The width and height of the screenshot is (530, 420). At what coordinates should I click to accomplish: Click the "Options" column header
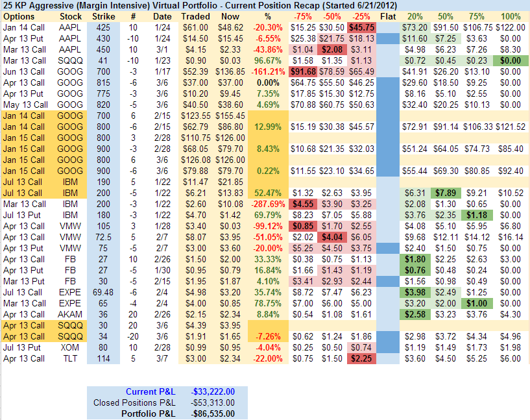point(18,16)
